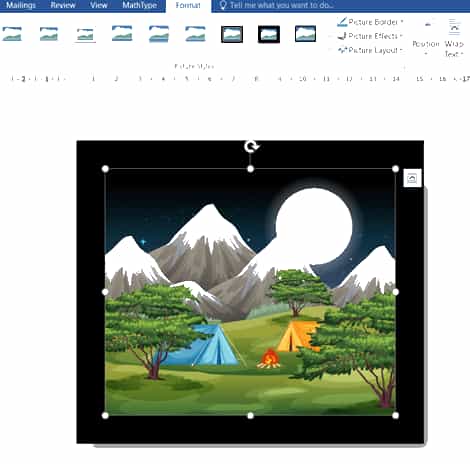This screenshot has height=464, width=470.
Task: Go to the View ribbon tab
Action: 99,5
